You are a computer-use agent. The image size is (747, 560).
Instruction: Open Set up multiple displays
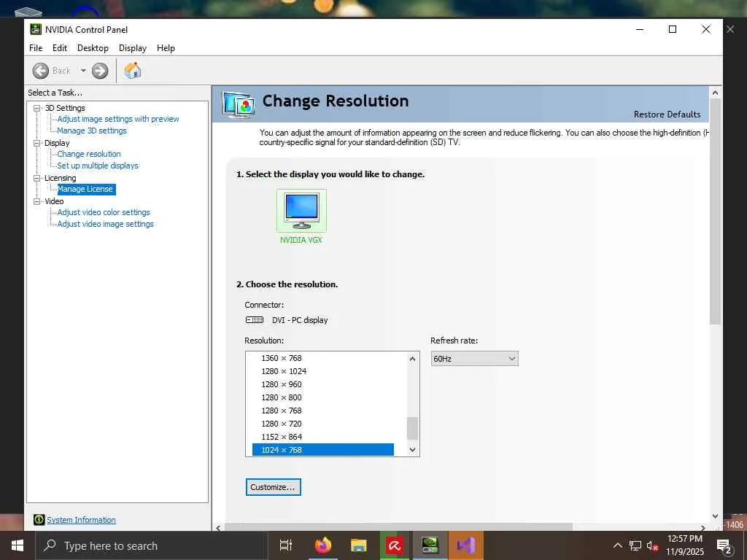pos(98,166)
